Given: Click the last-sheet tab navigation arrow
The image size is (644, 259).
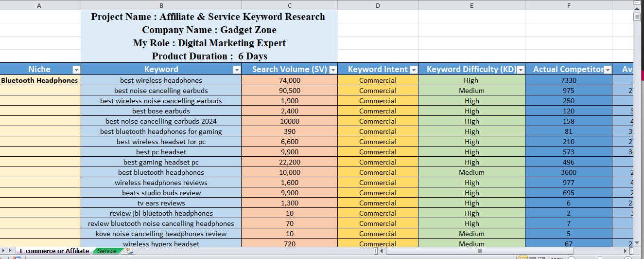Looking at the screenshot, I should pos(11,251).
